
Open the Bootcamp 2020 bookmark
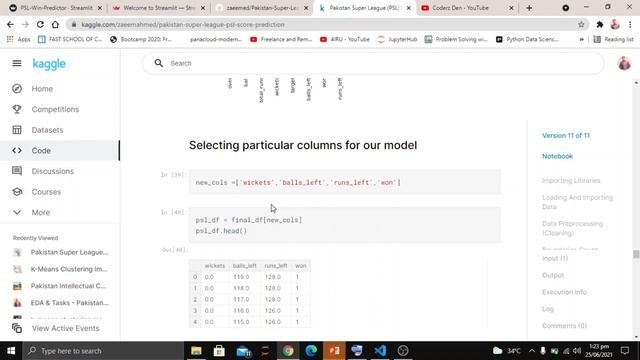[141, 39]
